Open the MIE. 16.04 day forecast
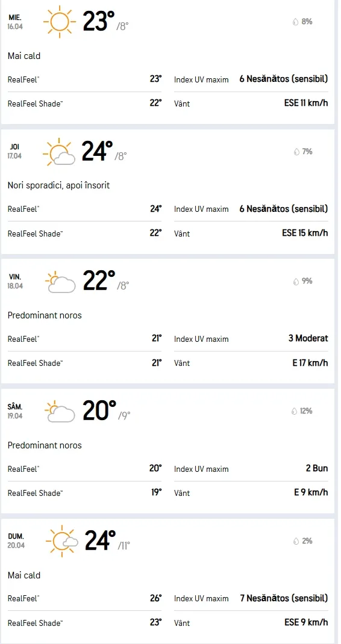Viewport: 341px width, 644px height. click(x=167, y=62)
